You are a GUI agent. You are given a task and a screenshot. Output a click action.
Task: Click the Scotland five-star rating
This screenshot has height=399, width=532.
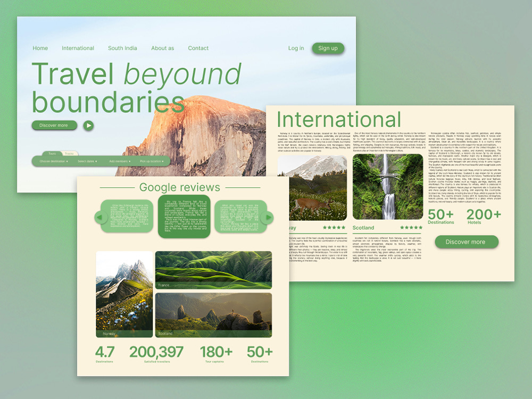[x=411, y=227]
